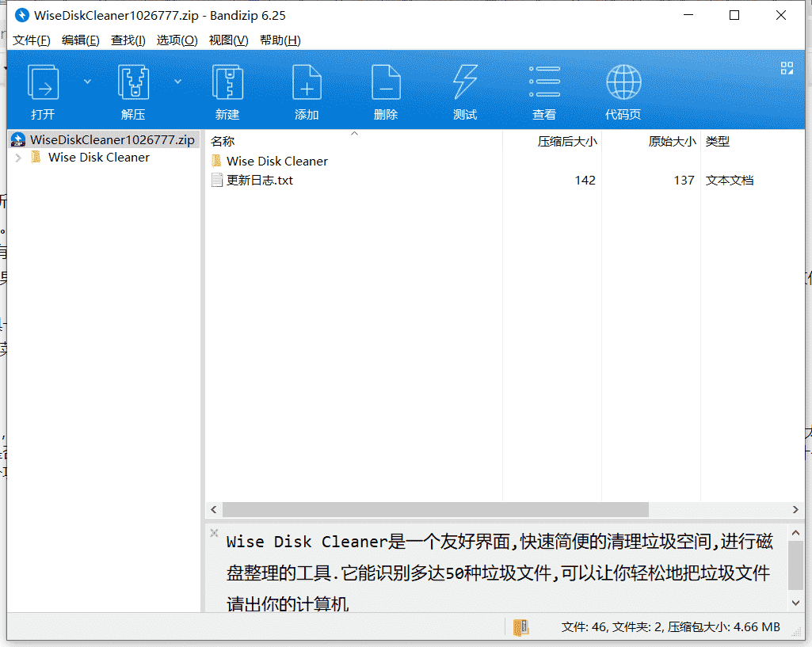Close the archive comment panel with the X
Image resolution: width=812 pixels, height=647 pixels.
(x=215, y=533)
